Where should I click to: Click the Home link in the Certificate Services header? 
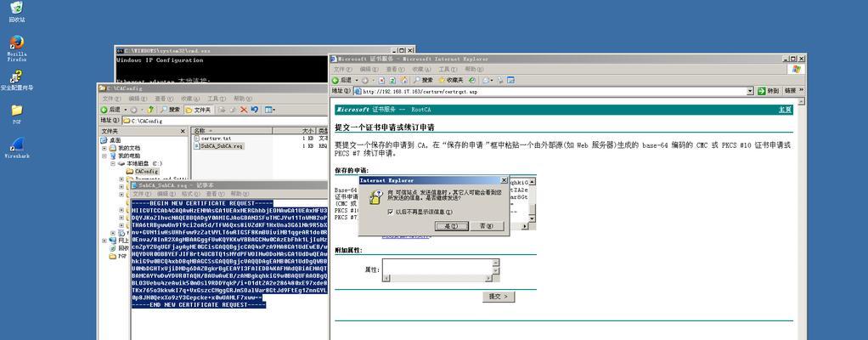785,110
